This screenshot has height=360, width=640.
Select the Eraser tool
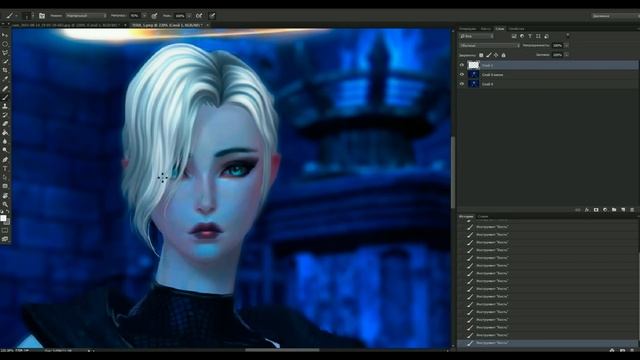pyautogui.click(x=5, y=124)
